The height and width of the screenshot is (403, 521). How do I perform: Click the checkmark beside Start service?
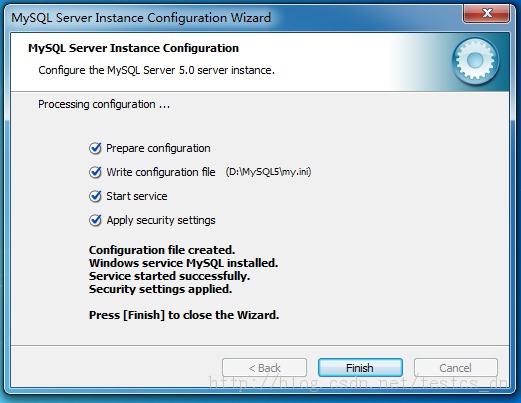click(95, 196)
